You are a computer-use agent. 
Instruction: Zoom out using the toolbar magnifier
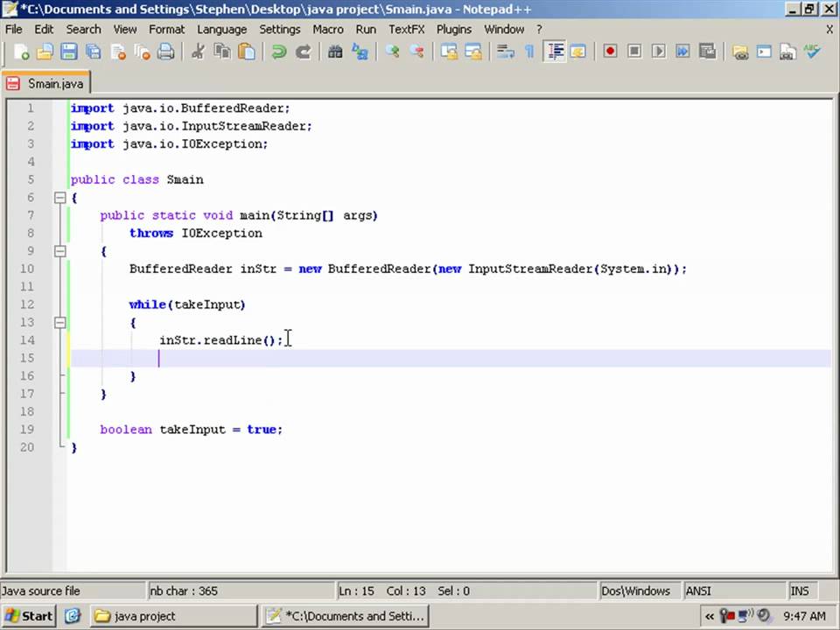tap(416, 52)
